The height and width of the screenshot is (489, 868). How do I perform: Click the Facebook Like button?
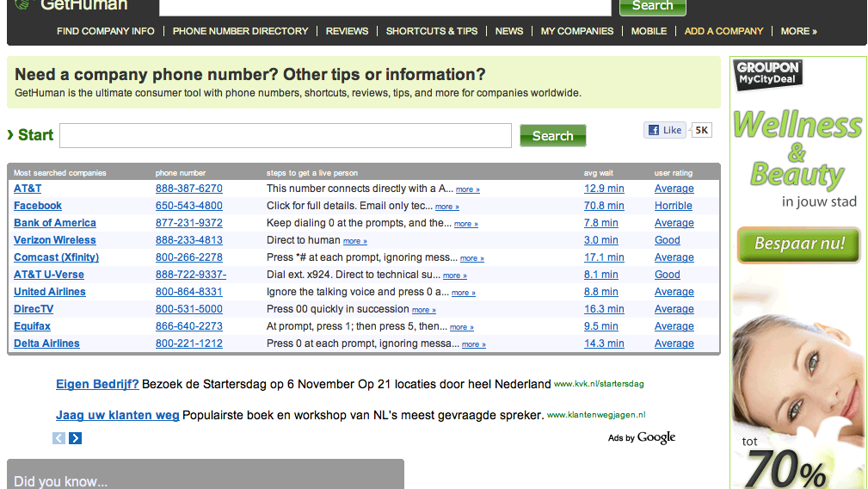665,130
